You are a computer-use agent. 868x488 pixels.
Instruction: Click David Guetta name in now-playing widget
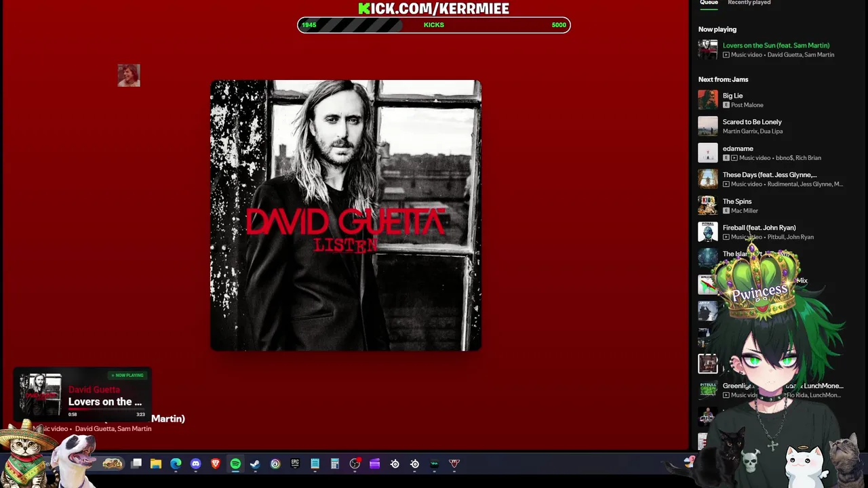[94, 390]
